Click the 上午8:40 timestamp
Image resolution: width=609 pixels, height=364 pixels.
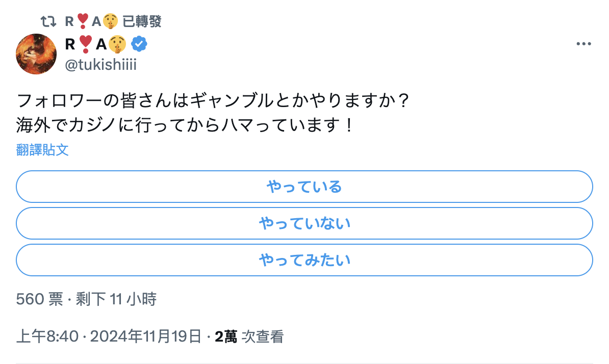[x=47, y=336]
